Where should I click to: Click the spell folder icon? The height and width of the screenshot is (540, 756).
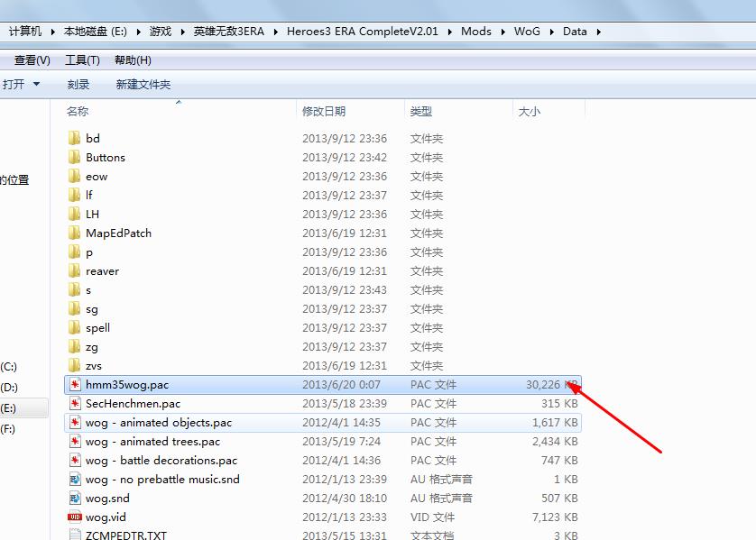tap(74, 327)
